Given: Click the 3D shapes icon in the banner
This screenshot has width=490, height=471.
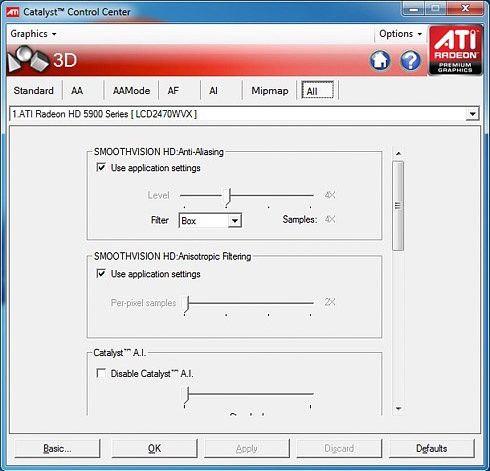Looking at the screenshot, I should tap(28, 60).
